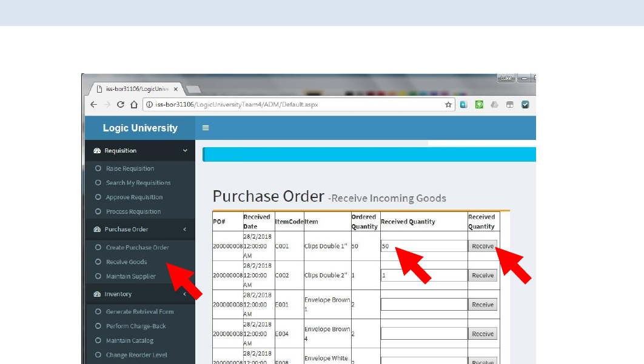Click the gray window-shaped extension icon
Viewport: 644px width, 364px height.
[510, 105]
